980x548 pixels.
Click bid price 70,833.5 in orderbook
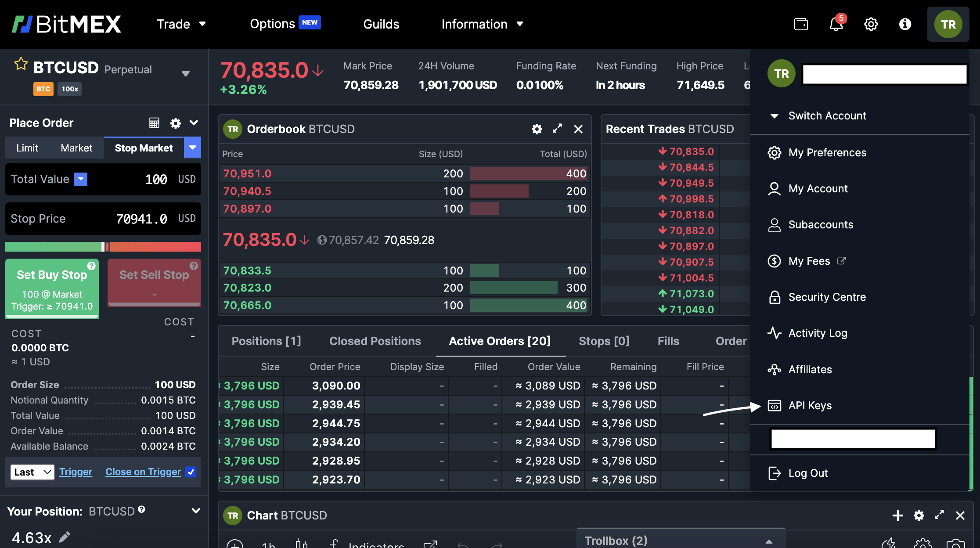(247, 270)
